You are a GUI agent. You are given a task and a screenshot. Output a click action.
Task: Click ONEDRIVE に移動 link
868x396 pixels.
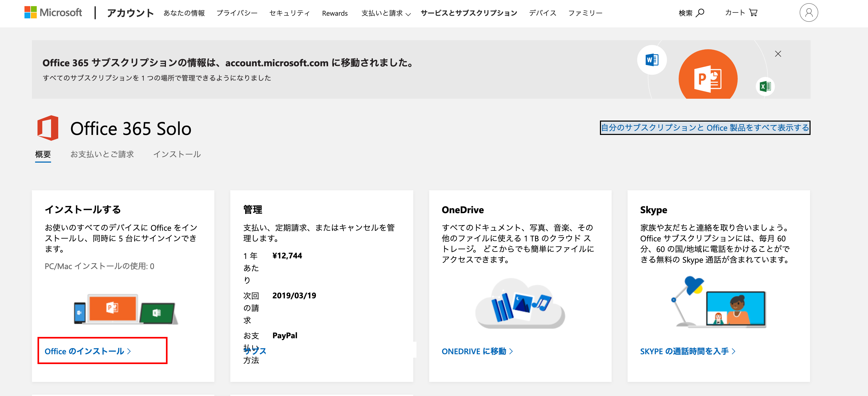477,351
